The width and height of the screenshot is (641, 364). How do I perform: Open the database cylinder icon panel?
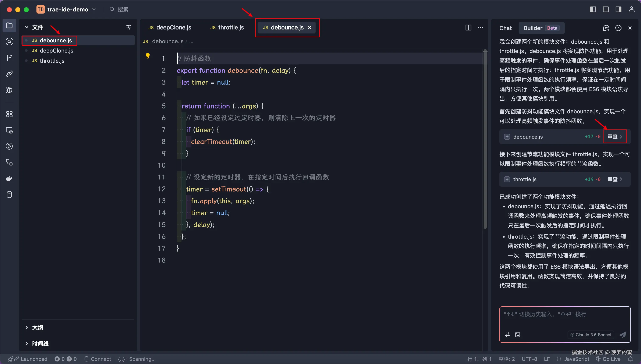click(9, 195)
